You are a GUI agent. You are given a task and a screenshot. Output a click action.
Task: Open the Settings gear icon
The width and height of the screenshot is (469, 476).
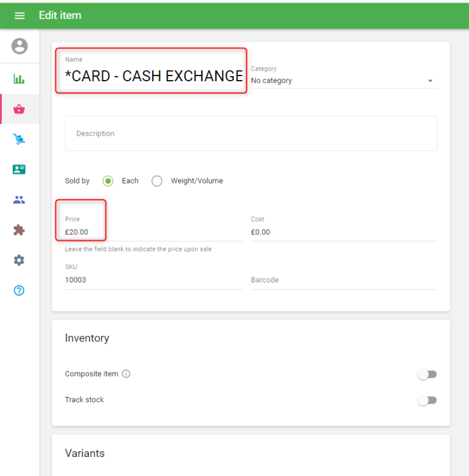[19, 260]
